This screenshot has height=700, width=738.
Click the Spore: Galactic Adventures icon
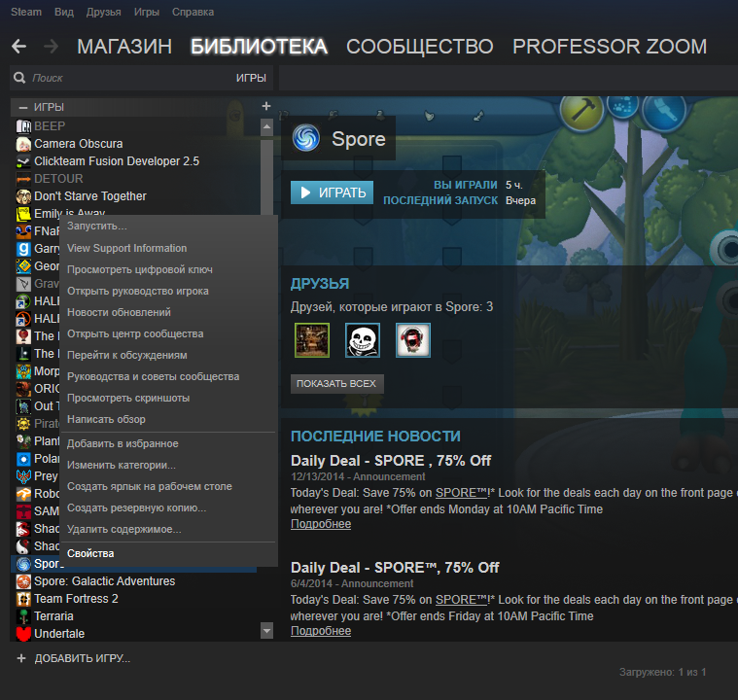(x=23, y=581)
